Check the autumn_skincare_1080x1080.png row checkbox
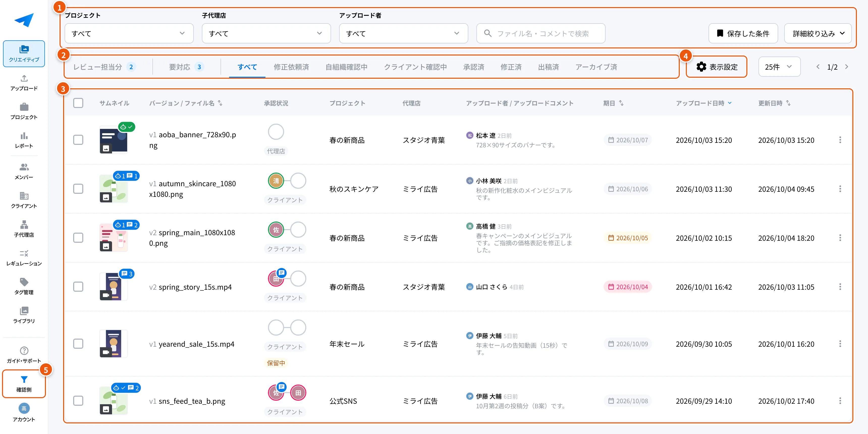 point(78,189)
